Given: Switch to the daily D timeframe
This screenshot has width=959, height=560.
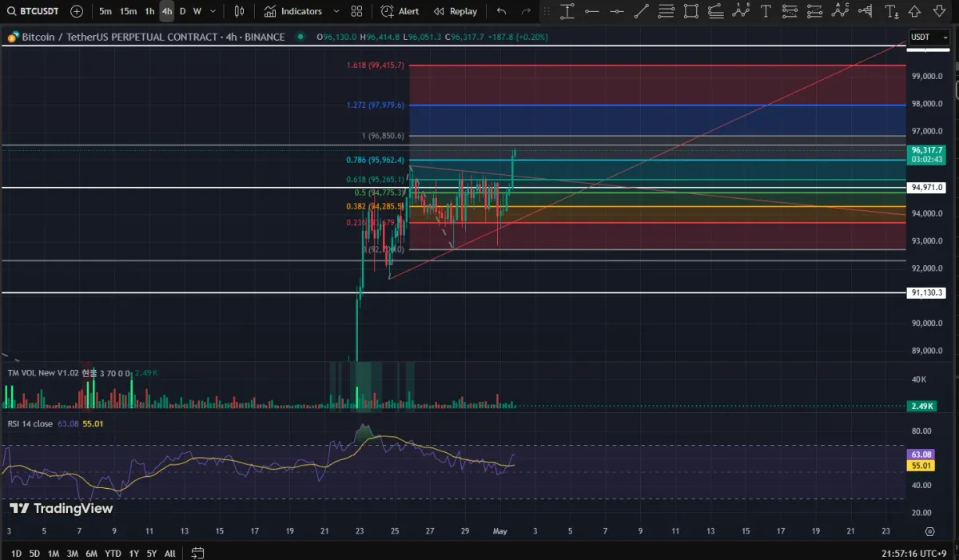Looking at the screenshot, I should (x=182, y=11).
